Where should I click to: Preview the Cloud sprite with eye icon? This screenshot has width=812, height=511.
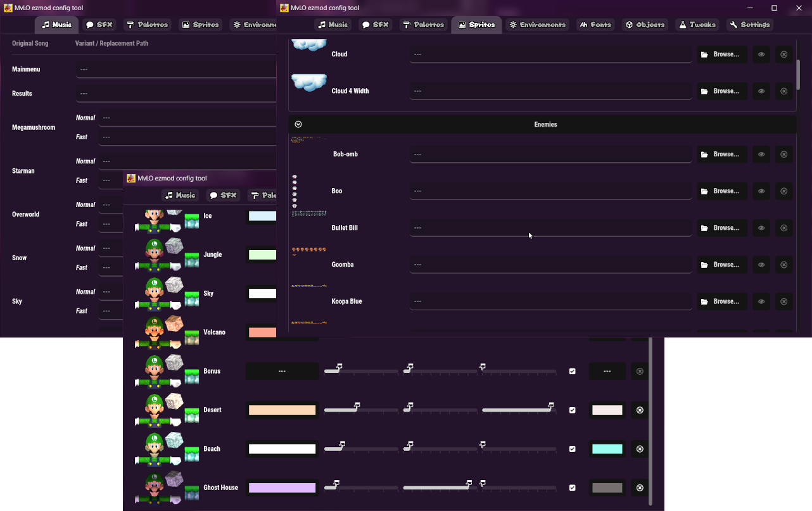point(761,54)
